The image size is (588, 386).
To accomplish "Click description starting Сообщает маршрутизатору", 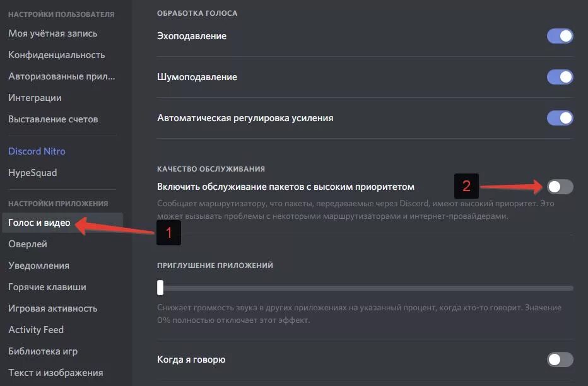I will [x=355, y=210].
